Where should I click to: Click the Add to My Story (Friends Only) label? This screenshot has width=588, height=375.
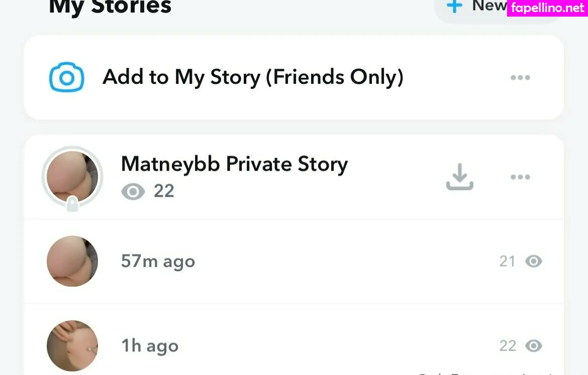pyautogui.click(x=253, y=77)
